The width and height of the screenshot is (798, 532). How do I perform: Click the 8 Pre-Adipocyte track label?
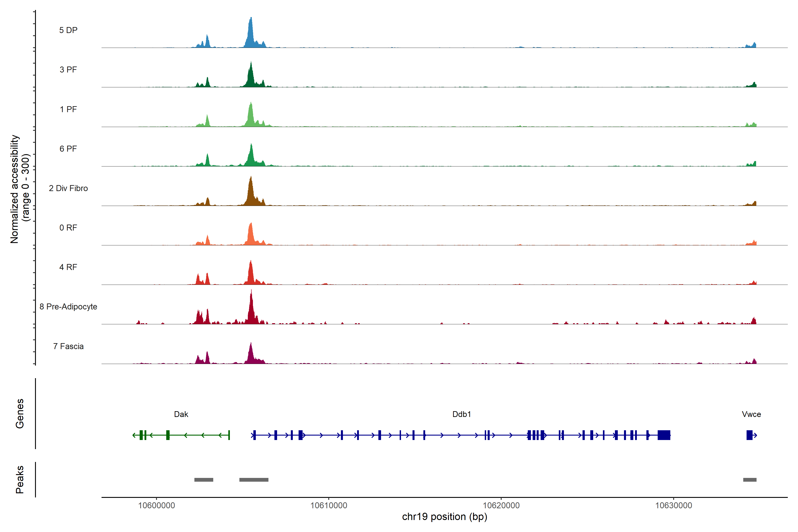coord(68,306)
